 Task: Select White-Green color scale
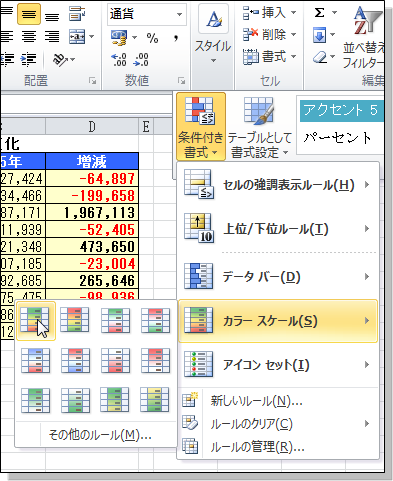click(x=75, y=400)
